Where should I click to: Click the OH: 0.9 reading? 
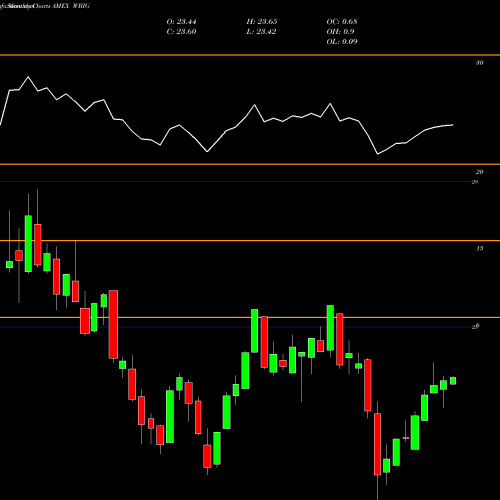pyautogui.click(x=340, y=32)
